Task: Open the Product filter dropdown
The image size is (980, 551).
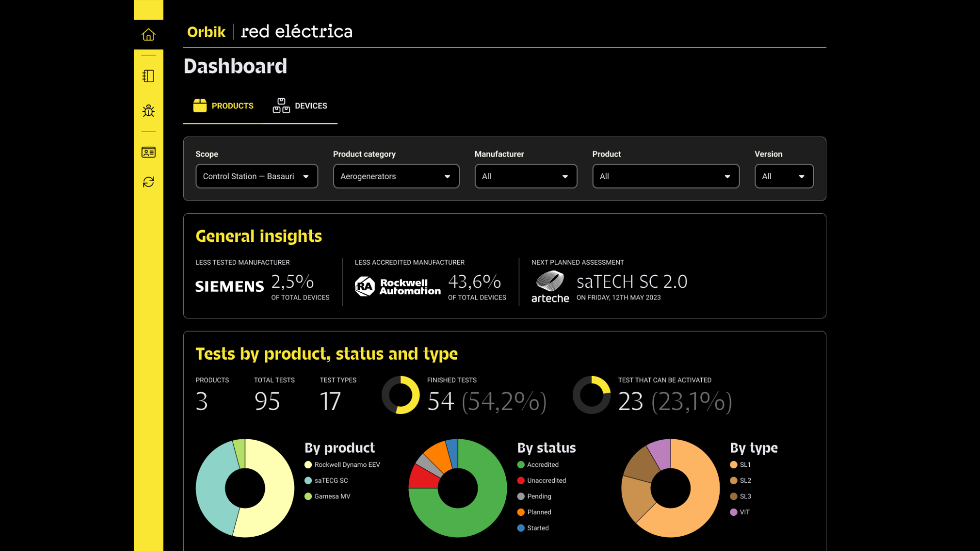Action: point(666,176)
